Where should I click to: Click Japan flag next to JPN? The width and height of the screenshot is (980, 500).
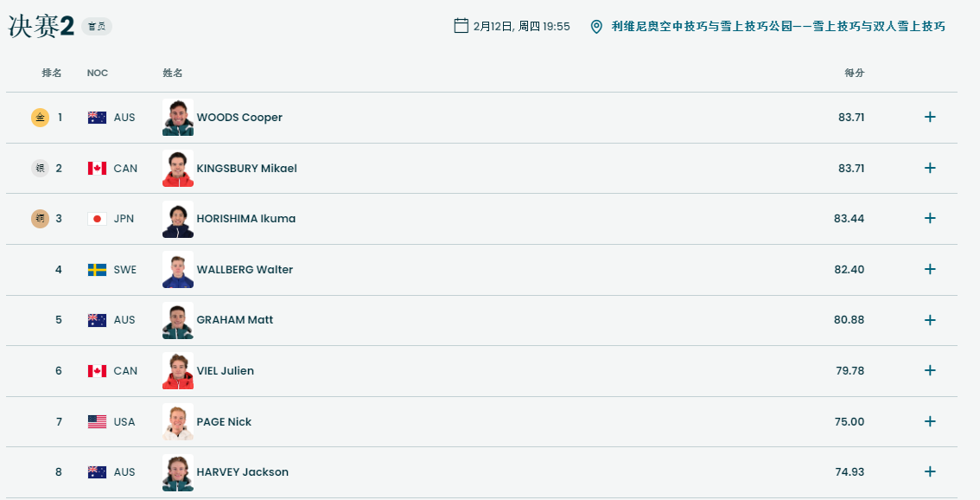[97, 219]
